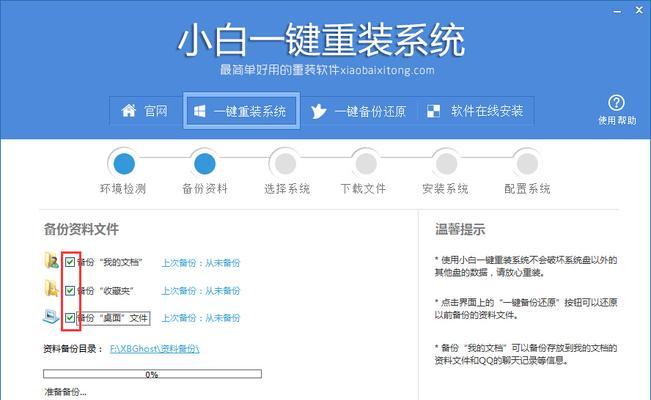This screenshot has width=651, height=400.
Task: Click the 配置系统 step circle
Action: pyautogui.click(x=527, y=164)
